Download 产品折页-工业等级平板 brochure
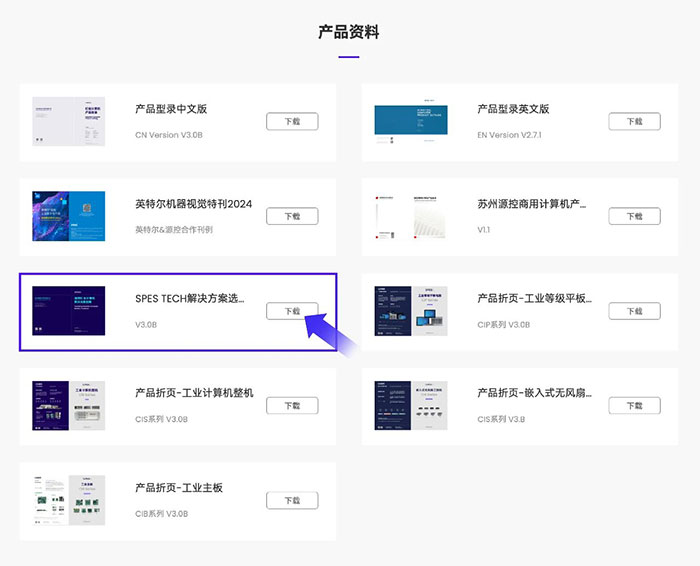700x566 pixels. (x=634, y=311)
